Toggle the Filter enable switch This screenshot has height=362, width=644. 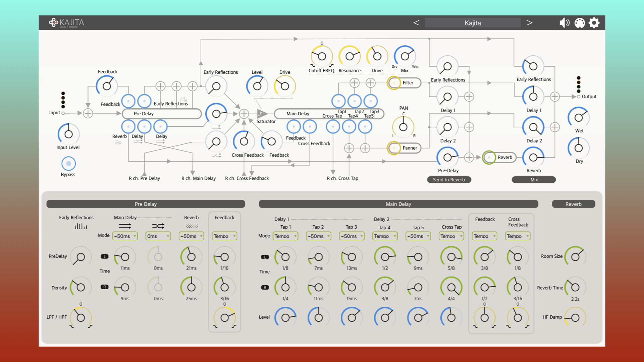394,83
